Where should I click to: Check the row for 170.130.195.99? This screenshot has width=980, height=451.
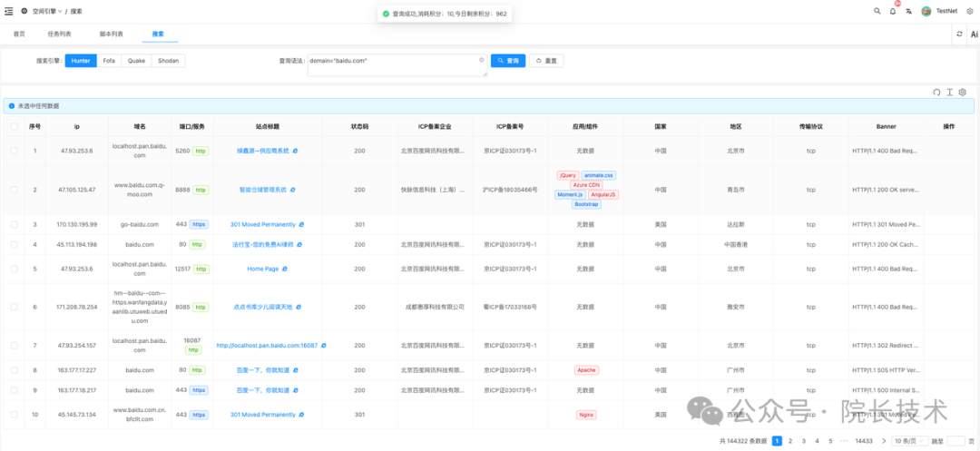(15, 224)
